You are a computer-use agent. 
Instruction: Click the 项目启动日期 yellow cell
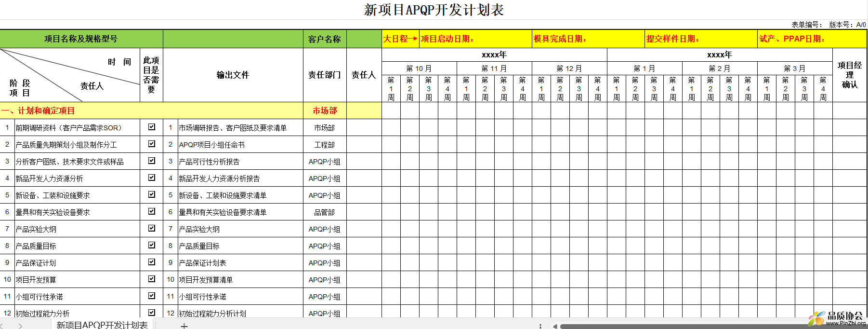[x=476, y=39]
